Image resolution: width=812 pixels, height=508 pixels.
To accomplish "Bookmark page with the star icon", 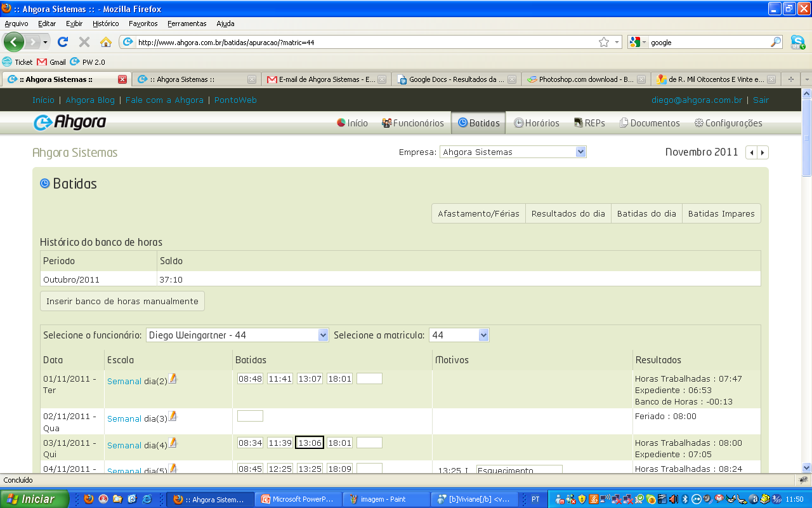I will pos(604,42).
